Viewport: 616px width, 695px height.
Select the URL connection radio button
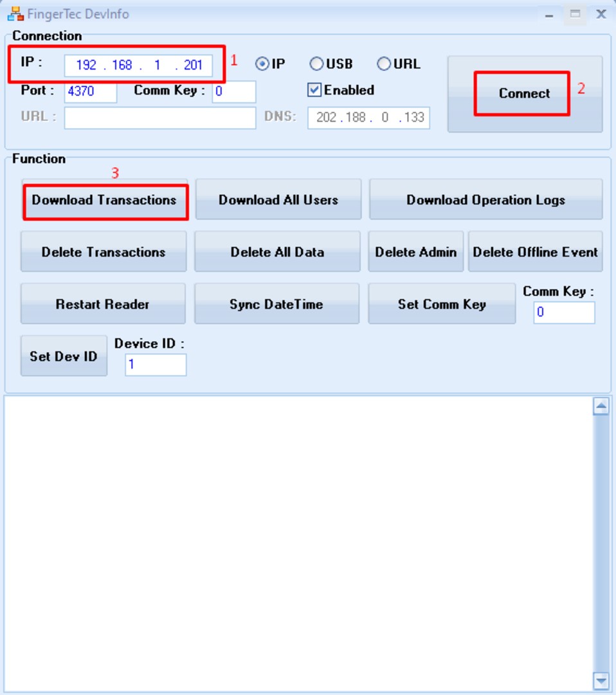(x=383, y=64)
